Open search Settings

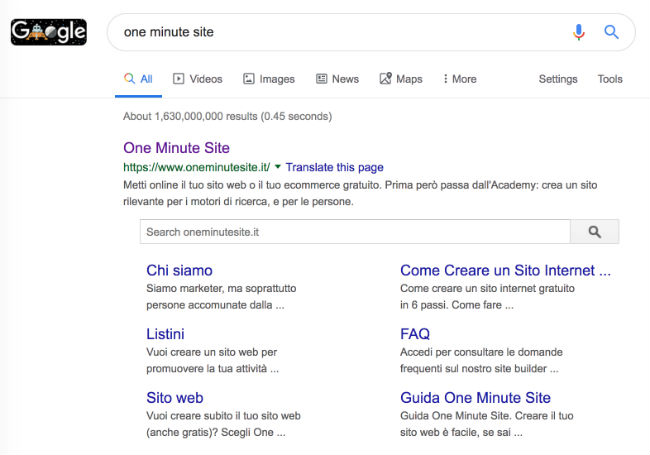coord(558,79)
